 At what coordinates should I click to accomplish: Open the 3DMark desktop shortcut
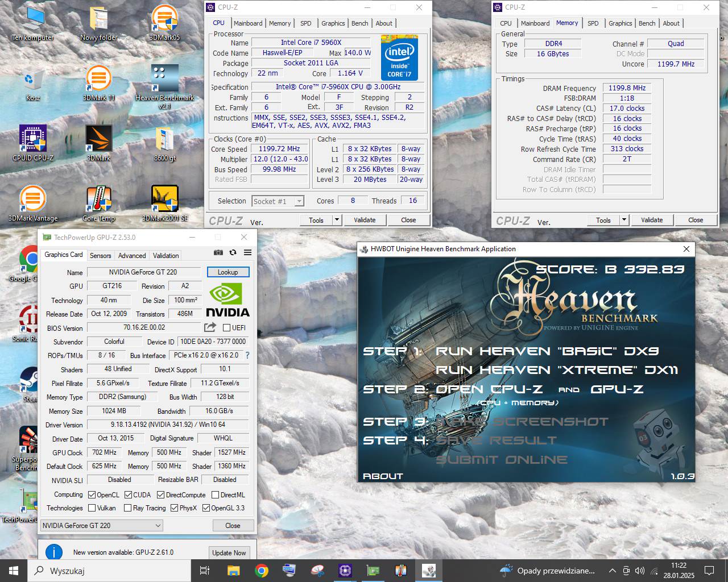click(x=98, y=143)
